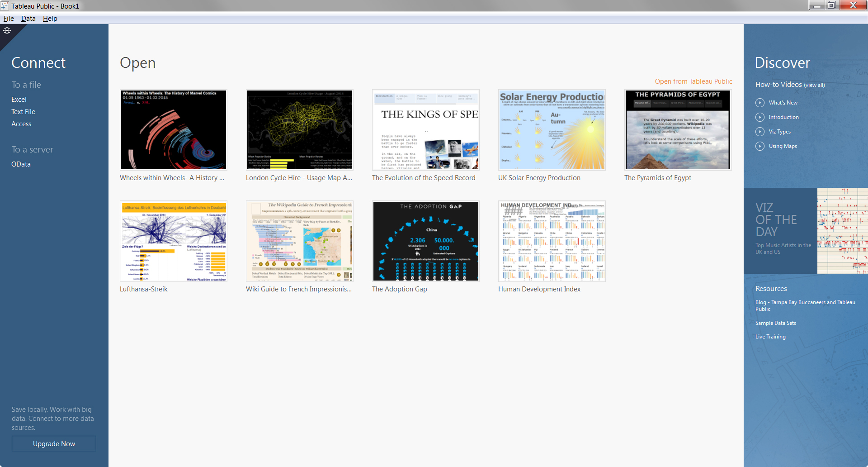Screen dimensions: 868x467
Task: Open the Viz Types video link
Action: (780, 132)
